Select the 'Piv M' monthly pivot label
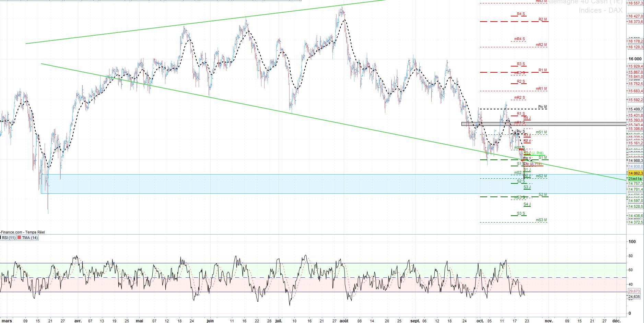The width and height of the screenshot is (644, 323). click(542, 107)
